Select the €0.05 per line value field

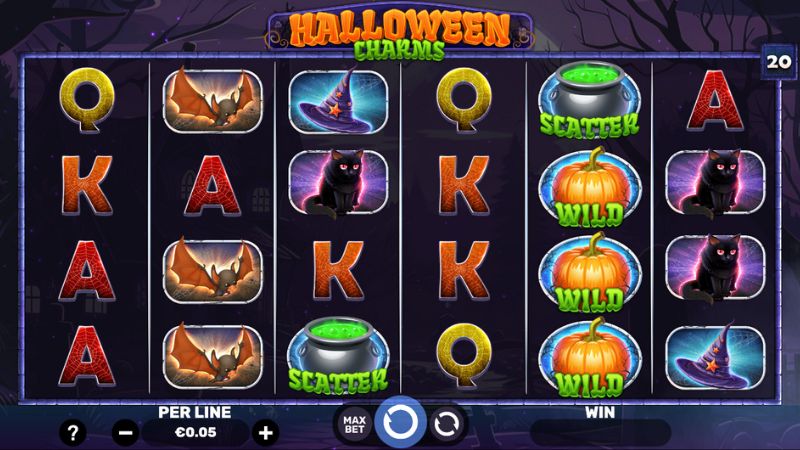[x=195, y=433]
